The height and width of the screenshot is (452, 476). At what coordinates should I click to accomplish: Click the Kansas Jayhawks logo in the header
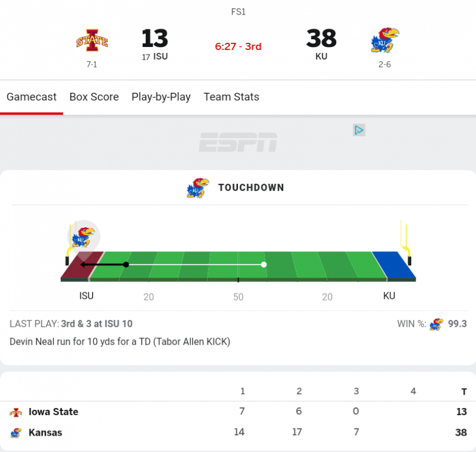384,40
